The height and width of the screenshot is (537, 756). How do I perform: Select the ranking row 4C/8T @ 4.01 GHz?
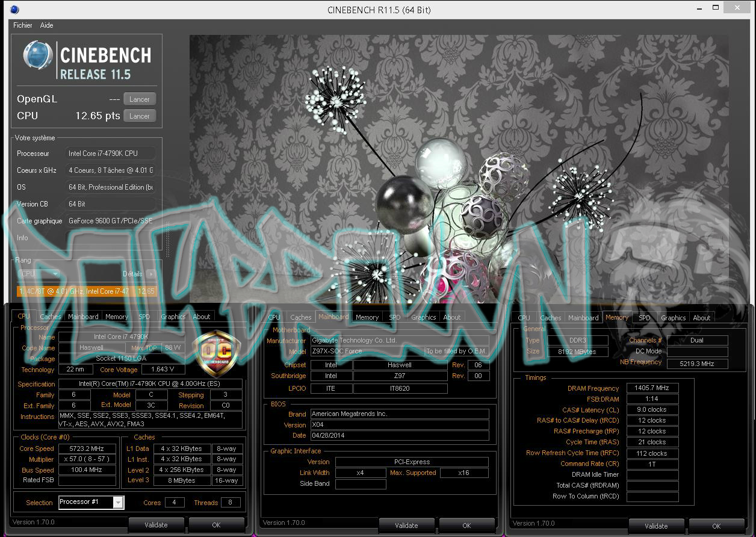click(87, 291)
